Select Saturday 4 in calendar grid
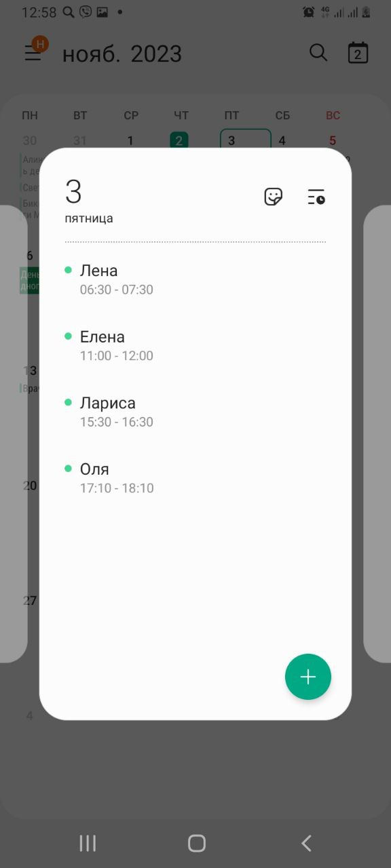Image resolution: width=391 pixels, height=868 pixels. [x=282, y=141]
